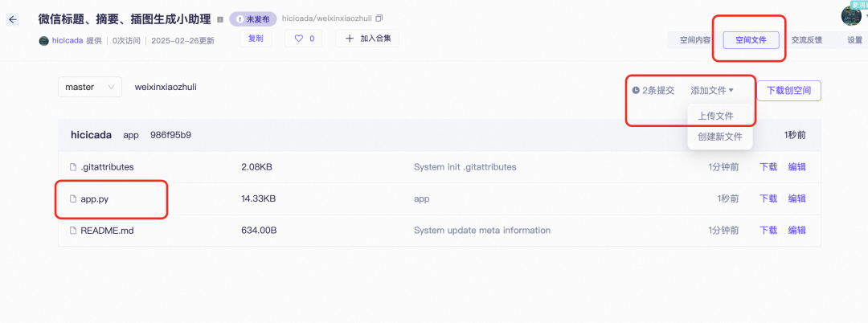Click the .gitattributes file icon
Image resolution: width=868 pixels, height=323 pixels.
(x=73, y=167)
